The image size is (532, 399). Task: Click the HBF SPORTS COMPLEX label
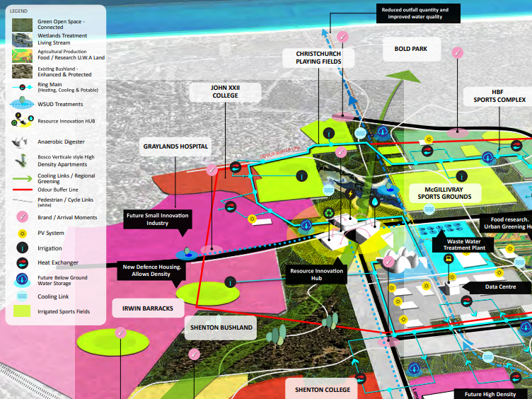click(499, 96)
